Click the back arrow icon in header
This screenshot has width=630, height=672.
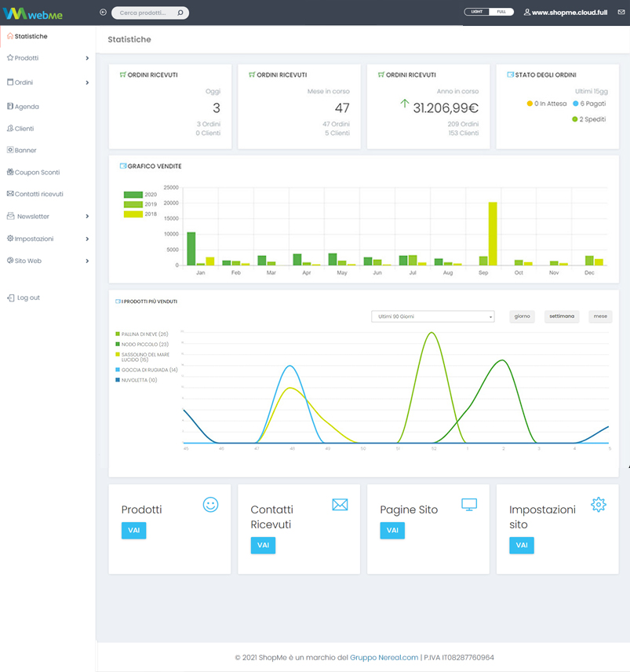tap(104, 13)
